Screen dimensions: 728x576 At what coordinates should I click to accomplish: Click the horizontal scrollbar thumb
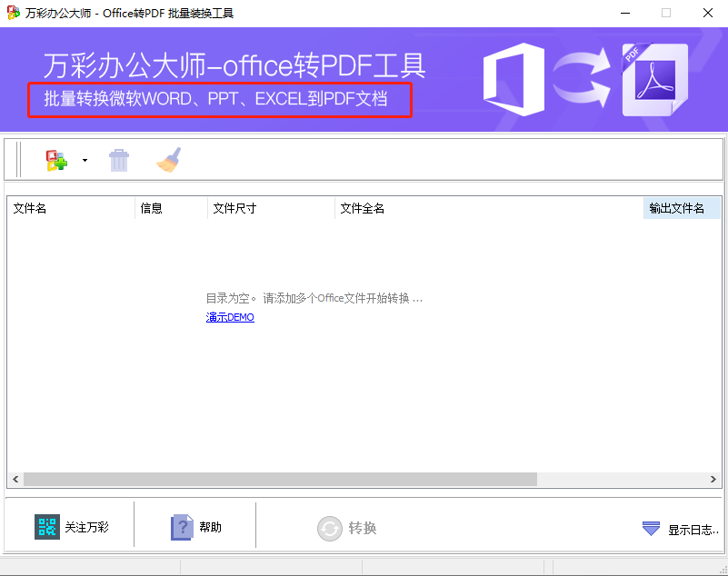281,479
